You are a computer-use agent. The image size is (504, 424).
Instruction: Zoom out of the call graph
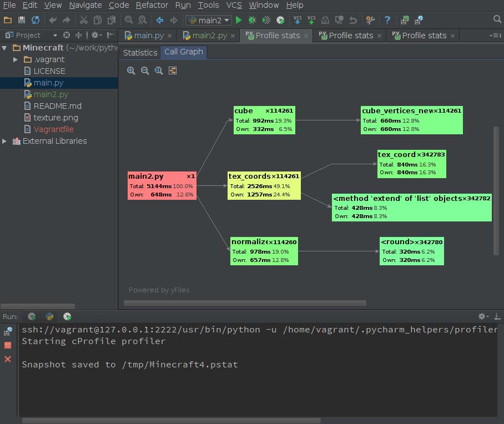click(x=145, y=70)
